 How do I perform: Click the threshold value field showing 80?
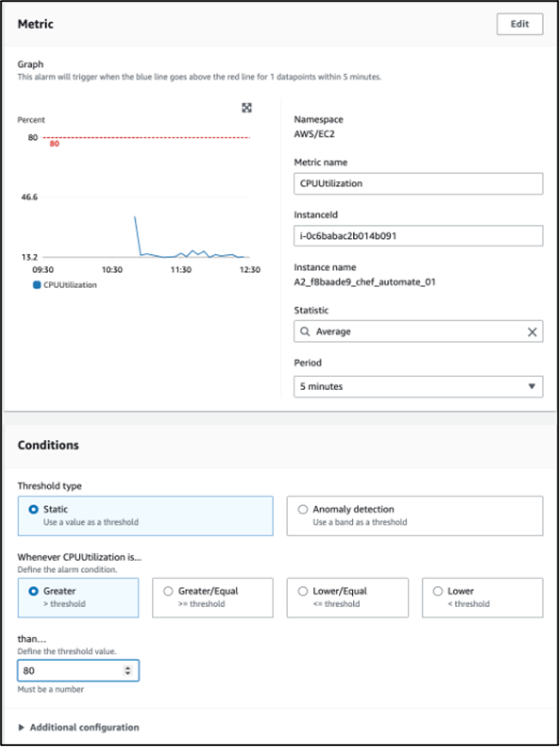click(69, 671)
